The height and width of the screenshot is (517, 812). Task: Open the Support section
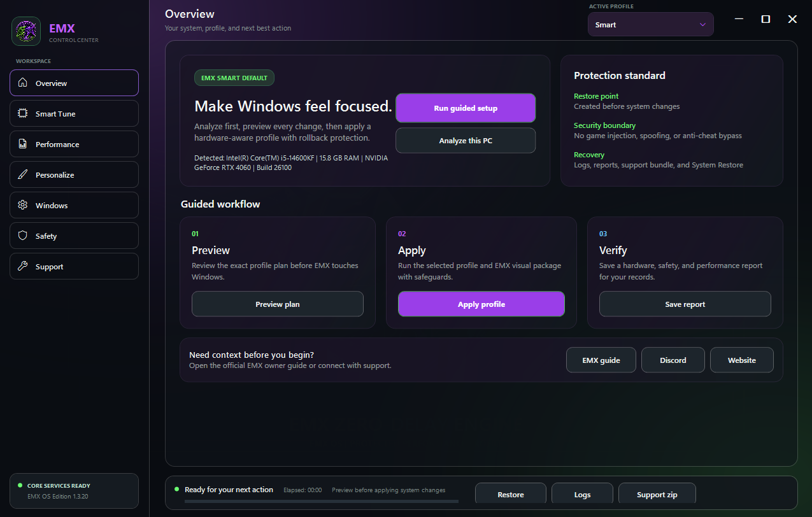pyautogui.click(x=74, y=266)
